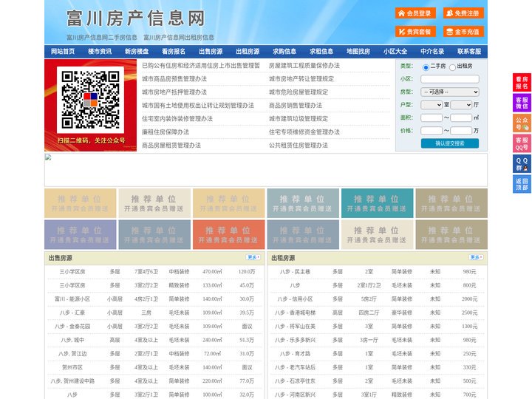
Task: Click the 确认提交搜索 search button
Action: pyautogui.click(x=450, y=143)
